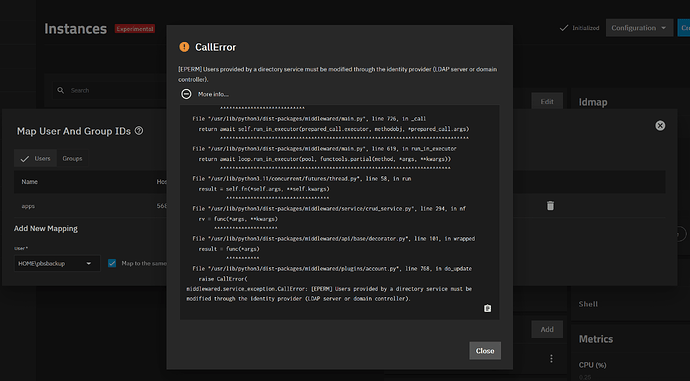Image resolution: width=690 pixels, height=381 pixels.
Task: Click the orange CallError warning icon
Action: coord(184,47)
